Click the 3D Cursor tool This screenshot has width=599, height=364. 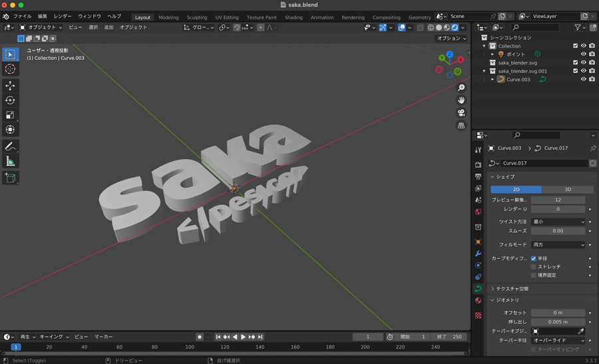[x=10, y=69]
